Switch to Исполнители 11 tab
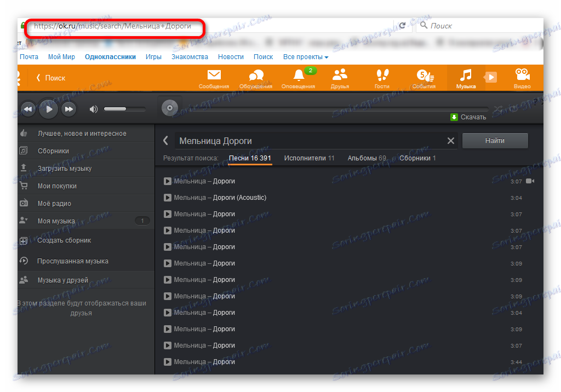Viewport: 561px width, 392px height. click(309, 158)
